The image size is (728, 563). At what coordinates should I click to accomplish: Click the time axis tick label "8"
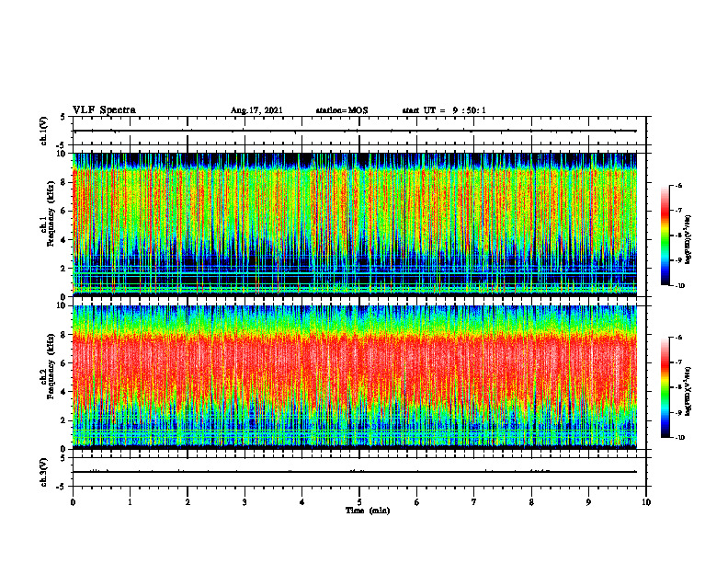531,502
